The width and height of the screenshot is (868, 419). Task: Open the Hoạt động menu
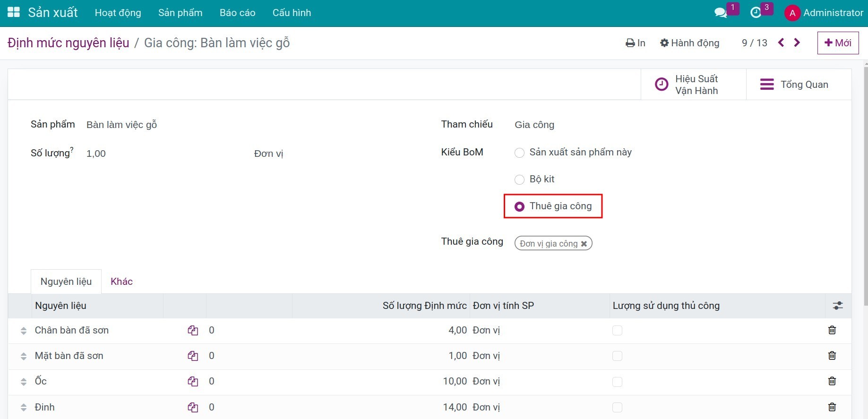(x=118, y=13)
